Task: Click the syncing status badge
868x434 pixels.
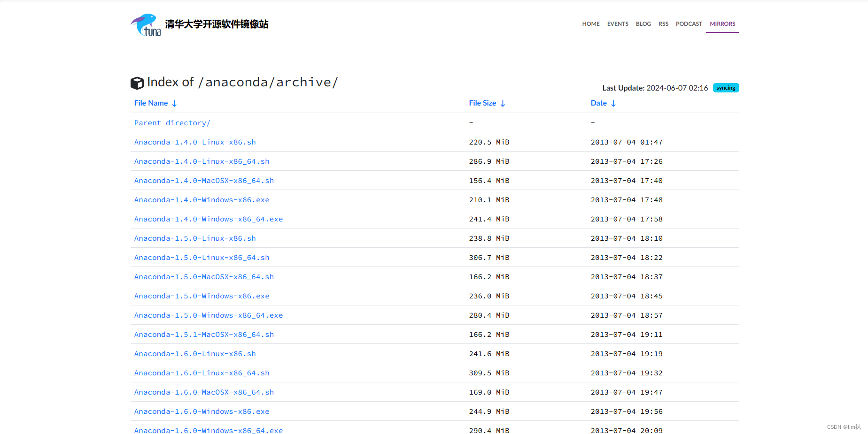Action: click(x=726, y=88)
